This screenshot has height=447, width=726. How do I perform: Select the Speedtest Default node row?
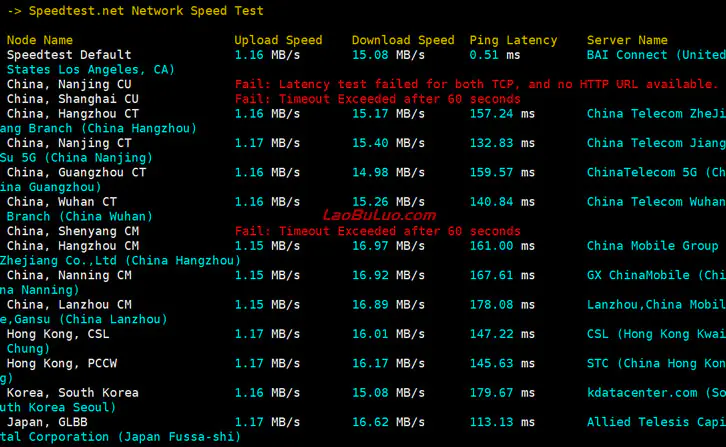69,55
